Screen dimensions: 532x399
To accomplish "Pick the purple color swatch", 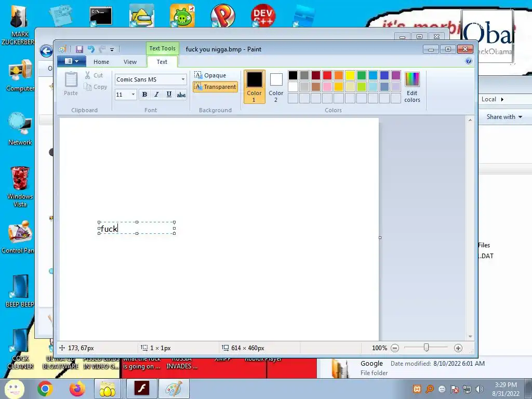I will click(395, 75).
